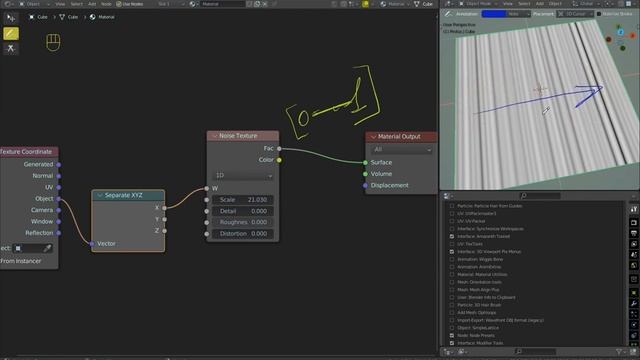This screenshot has width=640, height=360.
Task: Toggle Use Nodes checkbox
Action: click(x=119, y=4)
